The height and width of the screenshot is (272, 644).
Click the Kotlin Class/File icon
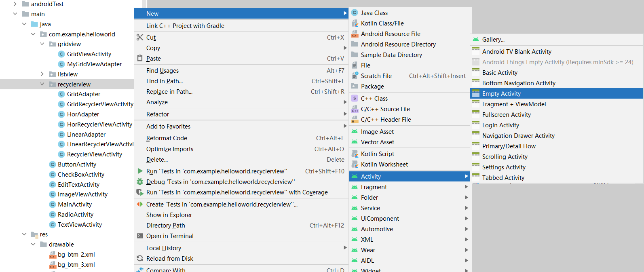tap(355, 23)
